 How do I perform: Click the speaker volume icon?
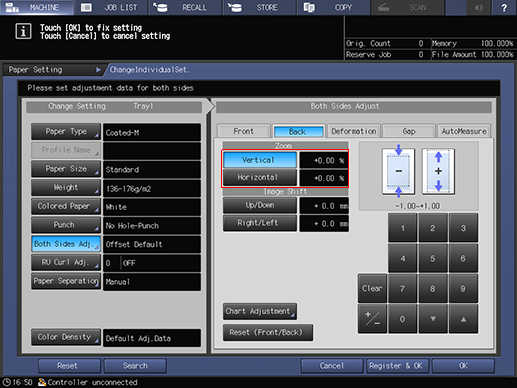coord(479,7)
